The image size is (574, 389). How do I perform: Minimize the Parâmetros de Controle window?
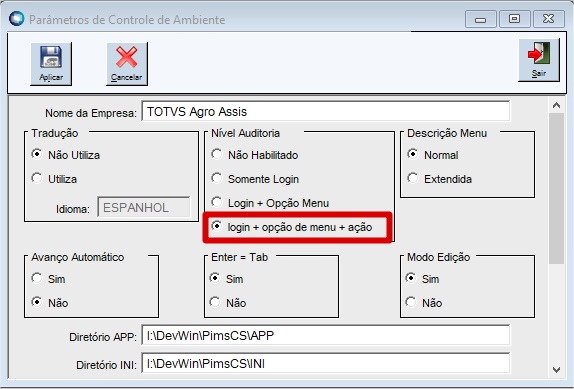tap(481, 19)
